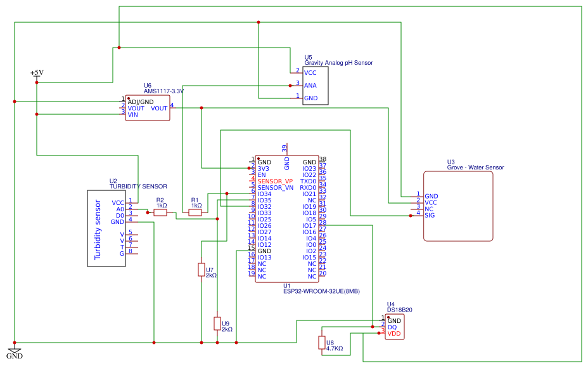Click the IO34 pin label
The height and width of the screenshot is (368, 588).
[264, 194]
